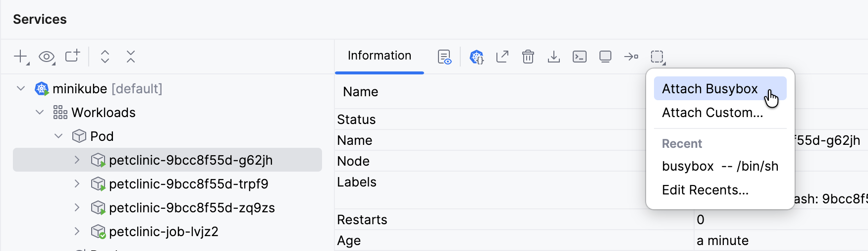Click the Name column header
Screen dimensions: 868x251
(361, 92)
